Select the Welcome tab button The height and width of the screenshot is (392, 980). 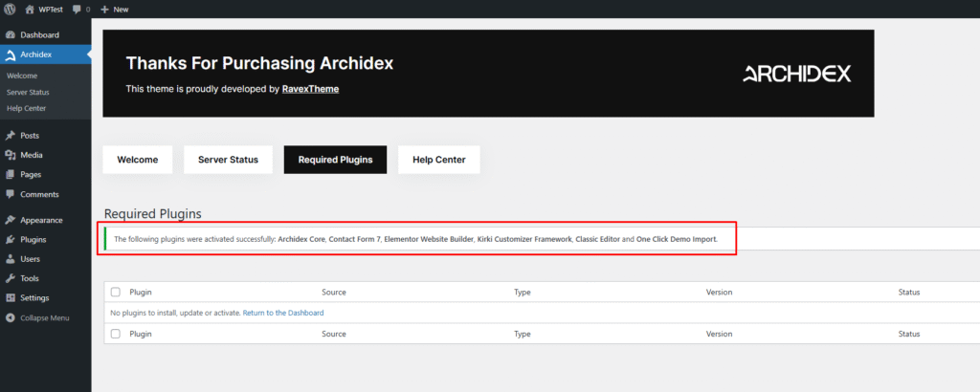[138, 160]
